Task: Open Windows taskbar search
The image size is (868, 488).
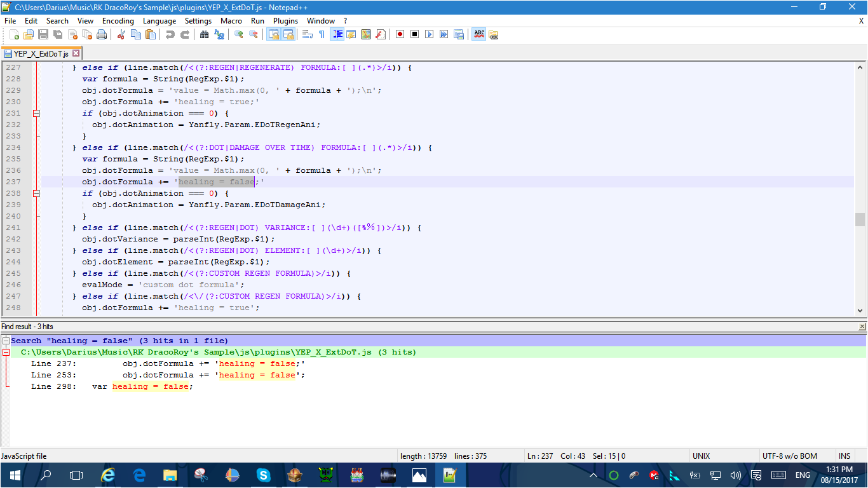Action: click(x=46, y=475)
